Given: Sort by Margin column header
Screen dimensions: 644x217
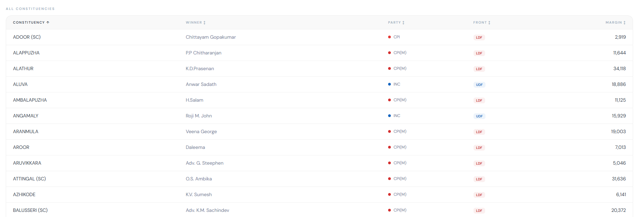Looking at the screenshot, I should (x=615, y=23).
